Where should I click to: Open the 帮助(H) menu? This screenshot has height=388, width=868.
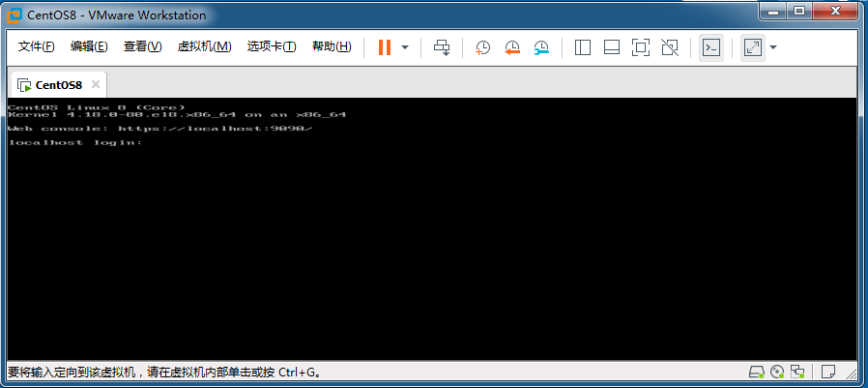tap(332, 46)
